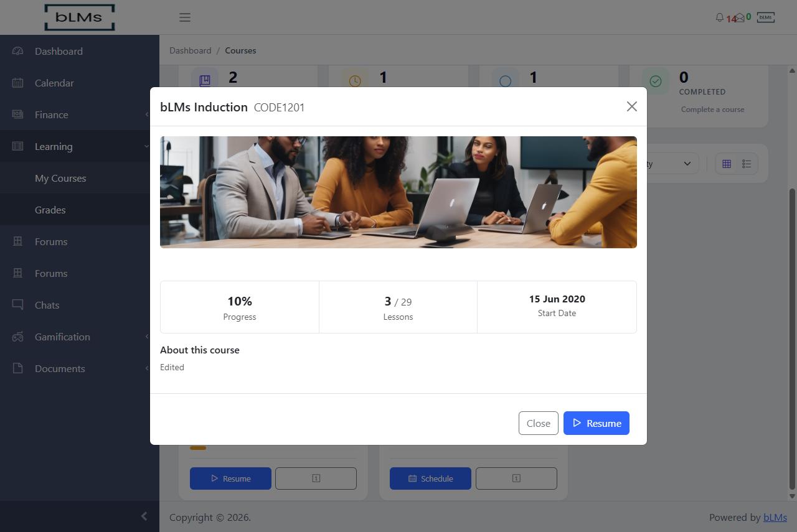Screen dimensions: 797x532
Task: Click the Documents file icon in sidebar
Action: click(x=17, y=368)
